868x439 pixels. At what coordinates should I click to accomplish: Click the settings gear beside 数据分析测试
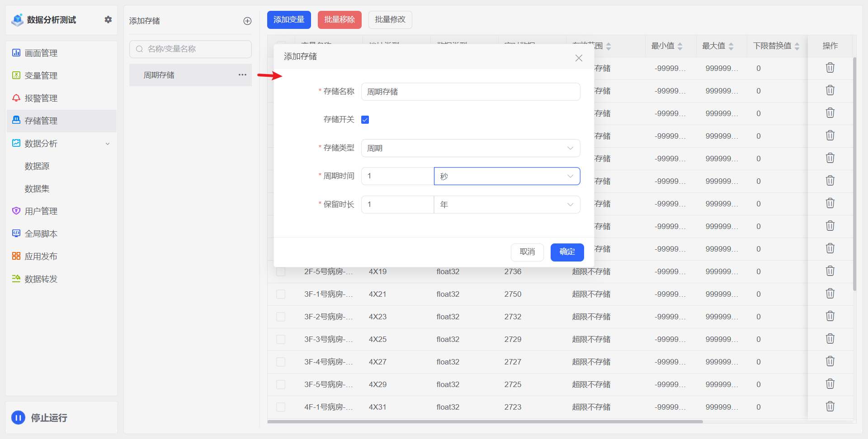click(108, 19)
